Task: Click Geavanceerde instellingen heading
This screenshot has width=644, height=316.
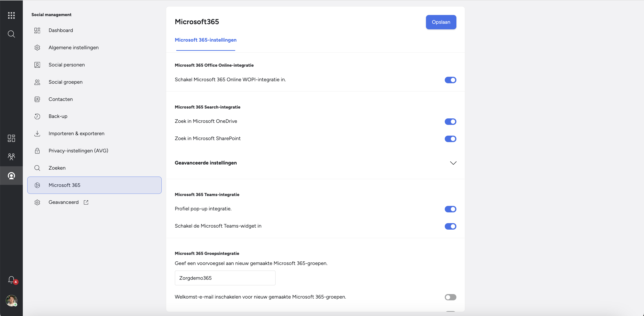Action: click(x=205, y=163)
